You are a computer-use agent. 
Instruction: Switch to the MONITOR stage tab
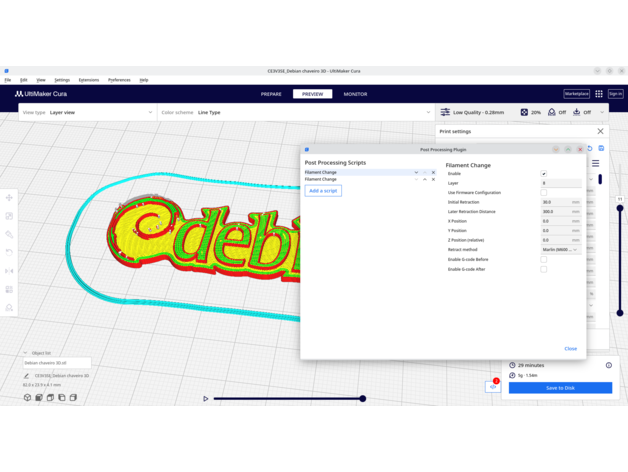355,94
